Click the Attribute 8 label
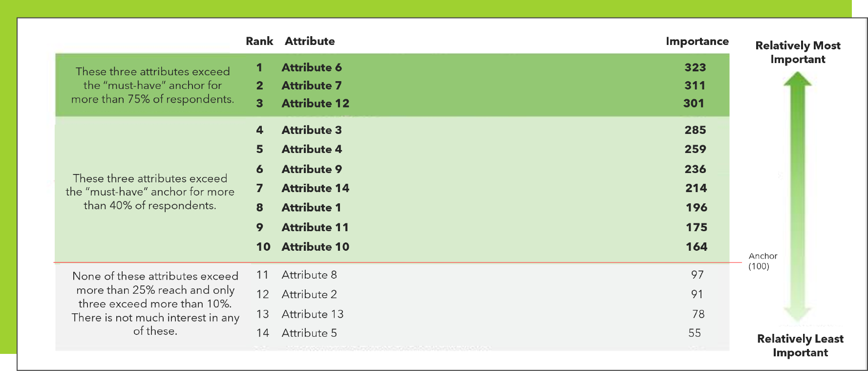The image size is (868, 371). click(x=309, y=275)
